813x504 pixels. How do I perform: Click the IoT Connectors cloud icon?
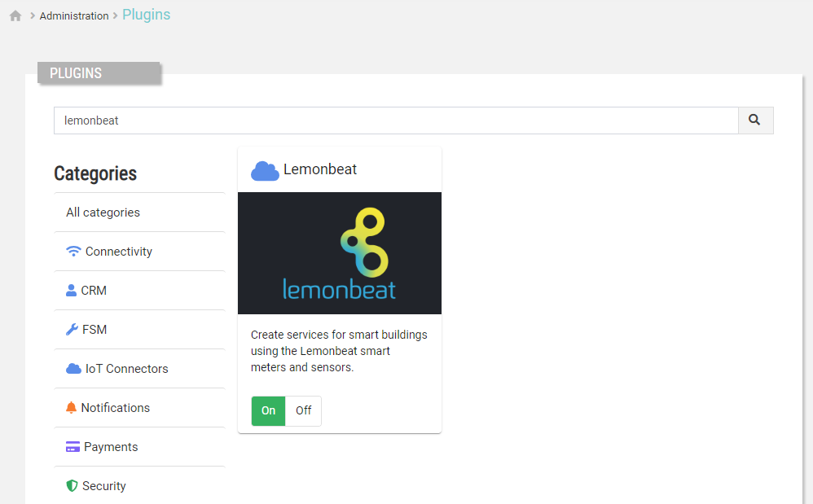pos(73,369)
